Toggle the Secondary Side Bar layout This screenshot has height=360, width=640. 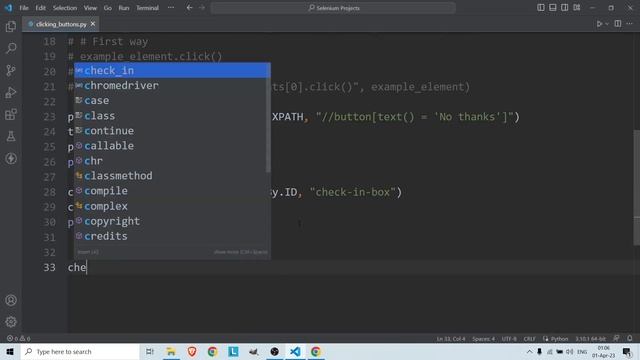pyautogui.click(x=564, y=8)
